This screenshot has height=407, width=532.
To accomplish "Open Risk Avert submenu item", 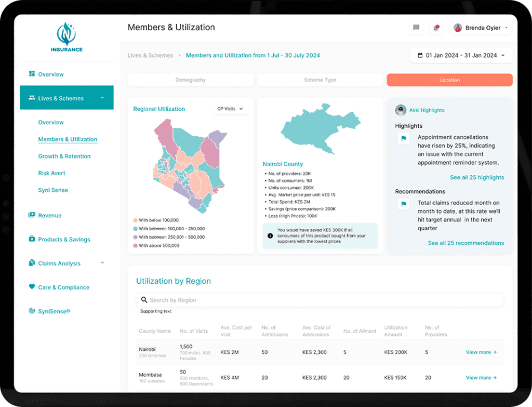I will (x=51, y=173).
